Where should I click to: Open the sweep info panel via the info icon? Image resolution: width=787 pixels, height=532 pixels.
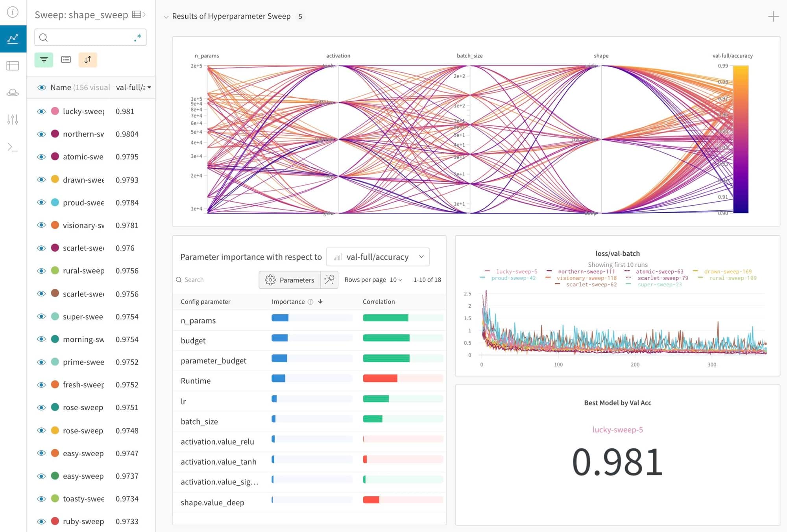(x=12, y=12)
